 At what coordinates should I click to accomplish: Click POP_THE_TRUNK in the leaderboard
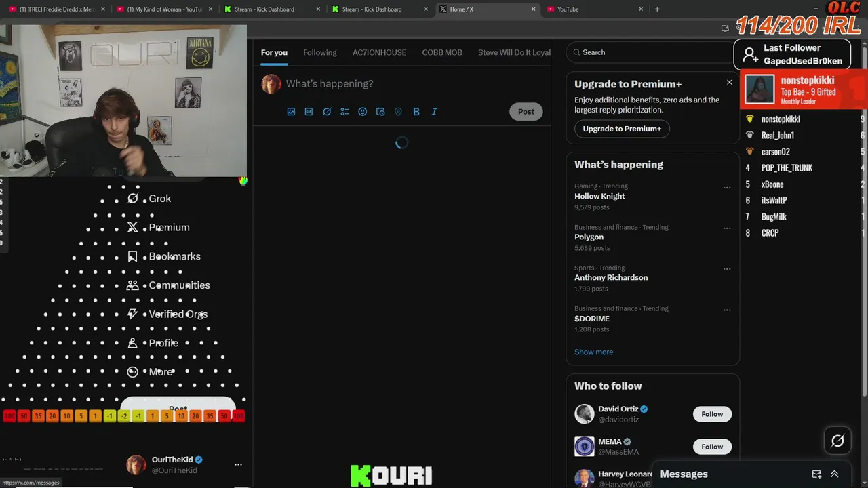[787, 168]
